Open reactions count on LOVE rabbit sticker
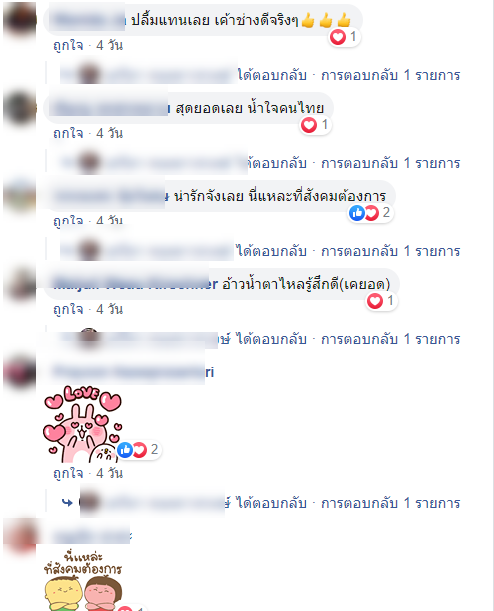This screenshot has width=494, height=611. coord(138,450)
